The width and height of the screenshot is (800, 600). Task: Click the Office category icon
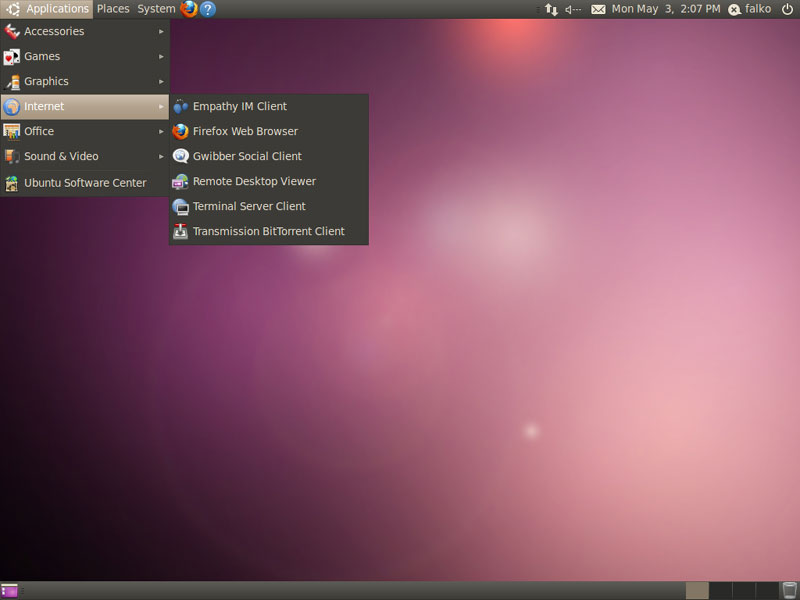(12, 132)
